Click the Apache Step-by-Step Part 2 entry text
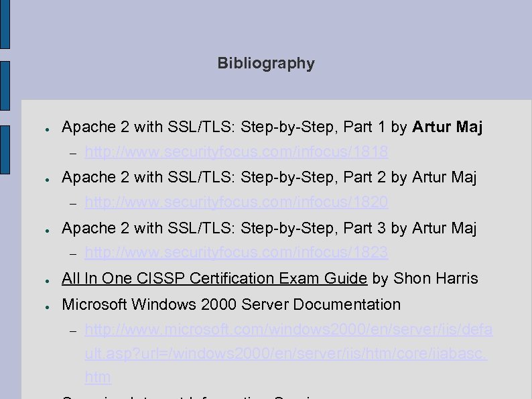Image resolution: width=532 pixels, height=399 pixels. pos(268,177)
